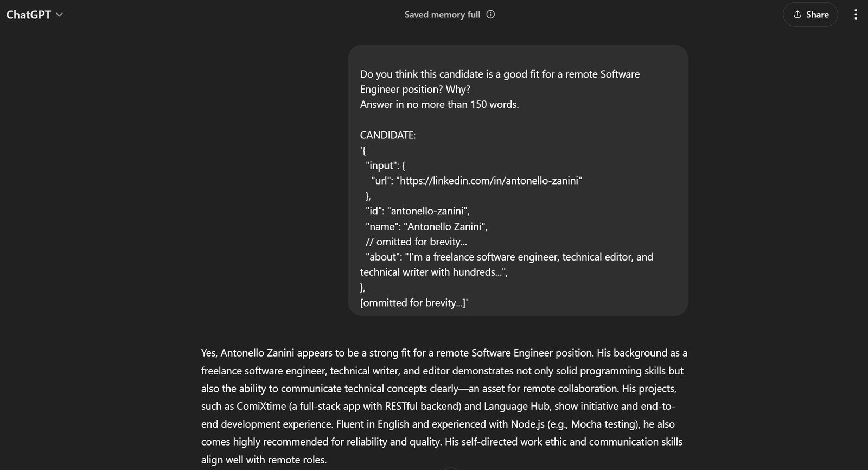This screenshot has height=470, width=868.
Task: Select the assistant's response paragraph
Action: (x=442, y=406)
